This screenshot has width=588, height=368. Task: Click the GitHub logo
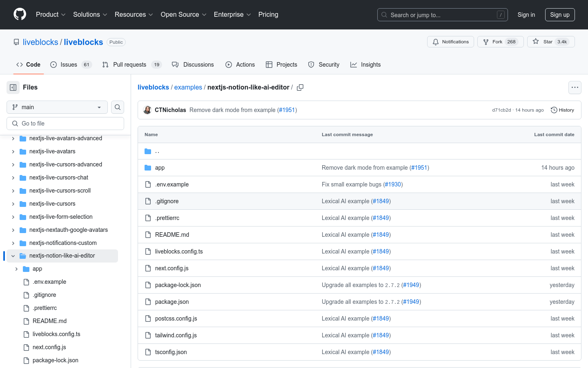pyautogui.click(x=20, y=14)
